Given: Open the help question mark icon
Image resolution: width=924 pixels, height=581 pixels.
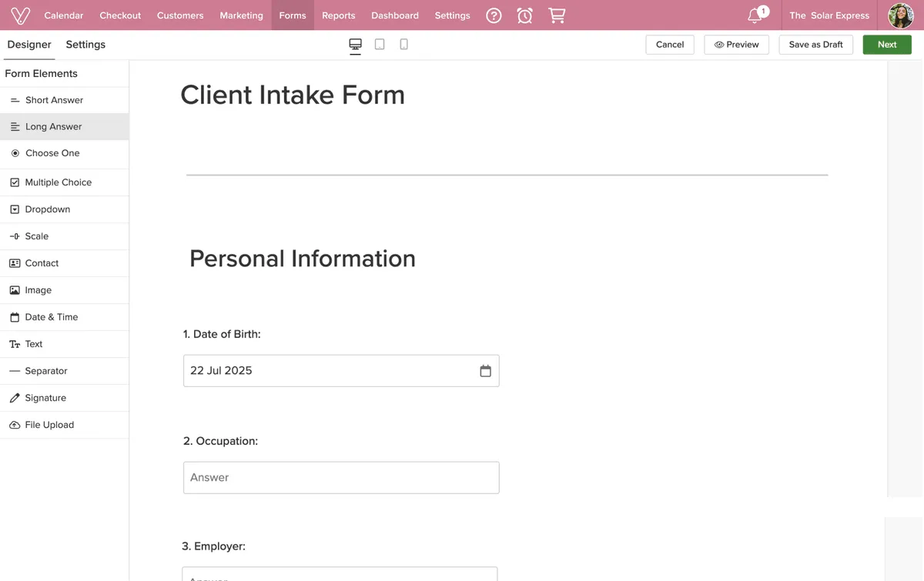Looking at the screenshot, I should [494, 15].
